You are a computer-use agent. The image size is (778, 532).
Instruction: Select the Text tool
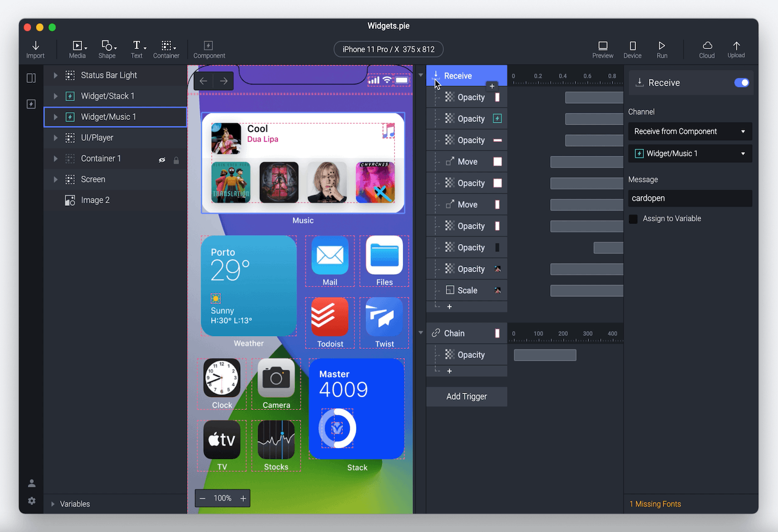click(x=138, y=45)
